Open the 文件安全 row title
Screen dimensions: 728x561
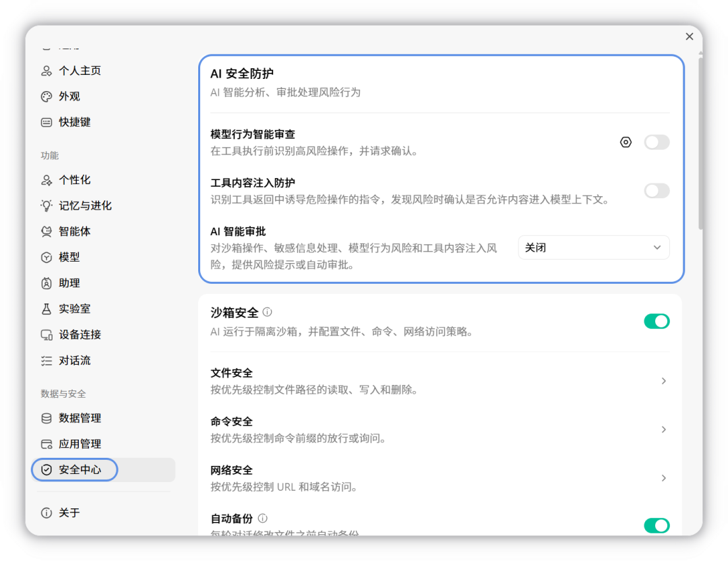click(x=231, y=373)
